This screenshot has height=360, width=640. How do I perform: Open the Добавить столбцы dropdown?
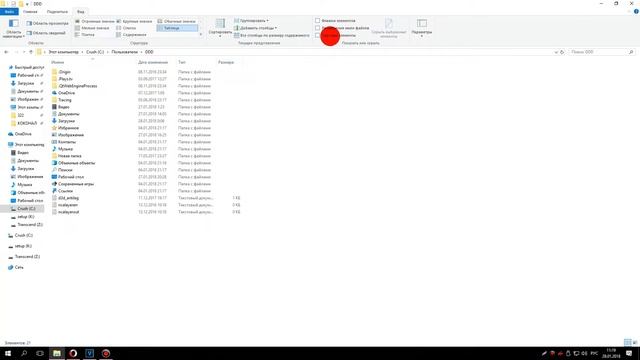(x=256, y=28)
